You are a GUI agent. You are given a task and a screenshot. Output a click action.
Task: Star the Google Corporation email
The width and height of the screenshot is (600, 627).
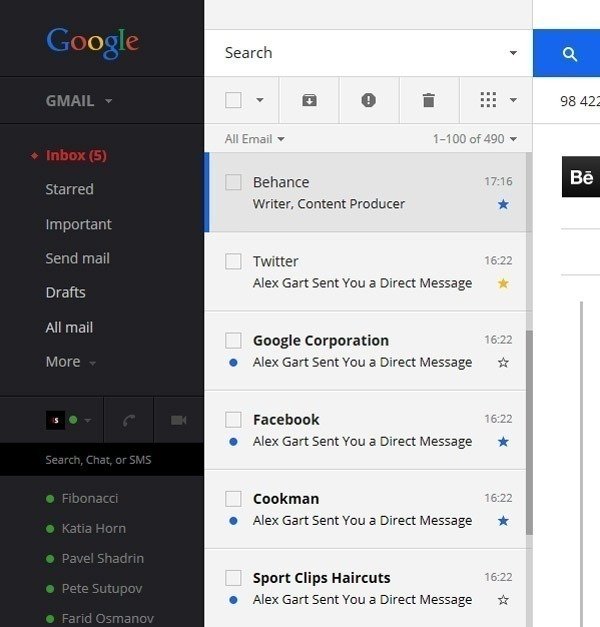tap(503, 363)
